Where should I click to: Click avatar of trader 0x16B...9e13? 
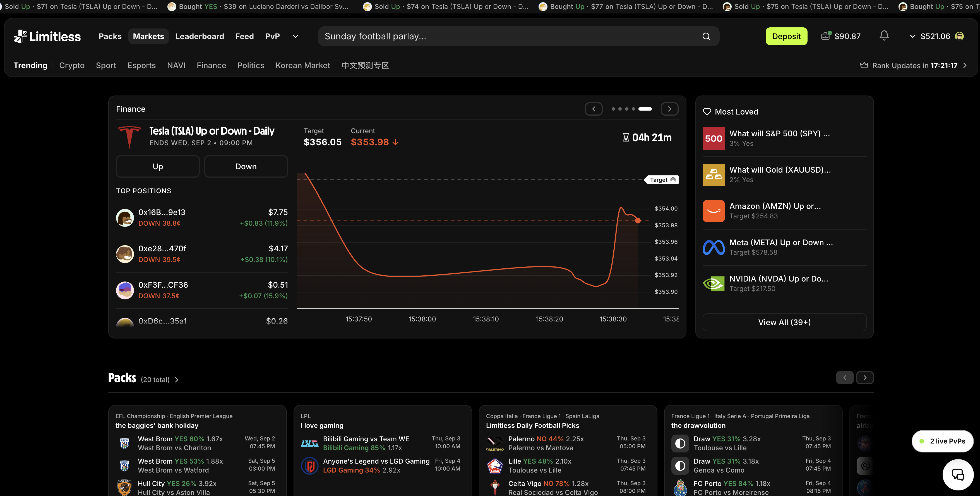125,218
